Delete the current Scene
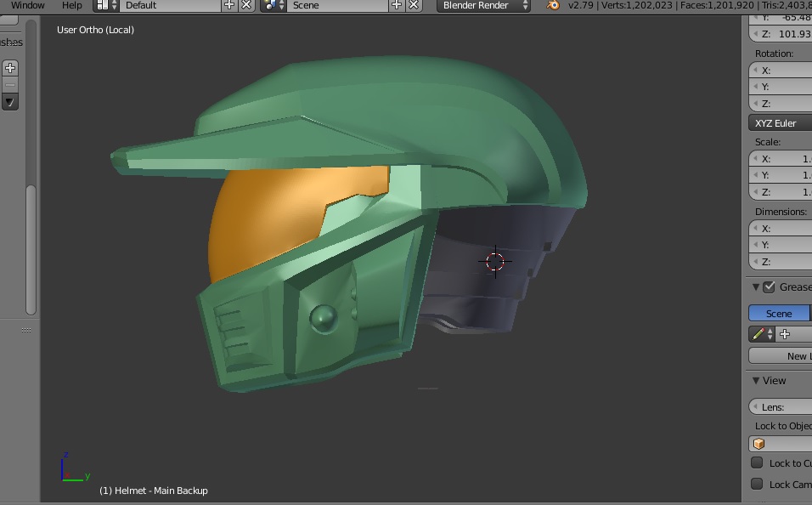This screenshot has height=505, width=812. pos(414,5)
